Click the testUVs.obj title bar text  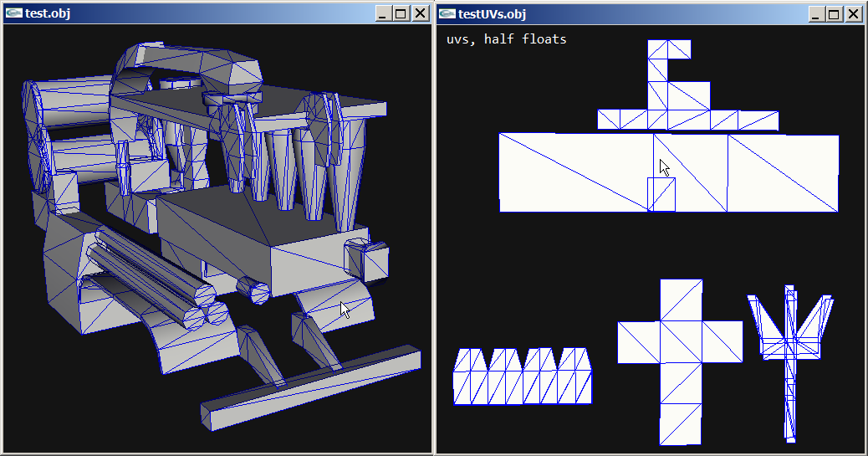493,14
